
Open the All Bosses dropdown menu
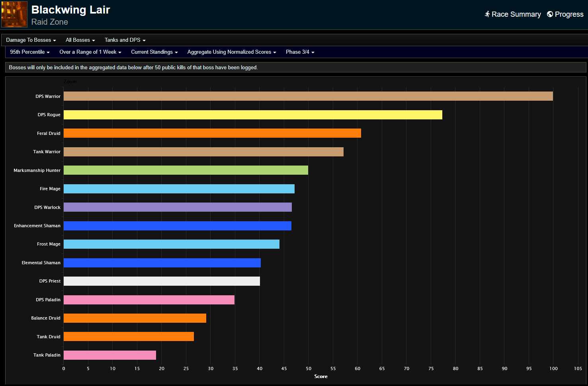coord(80,40)
